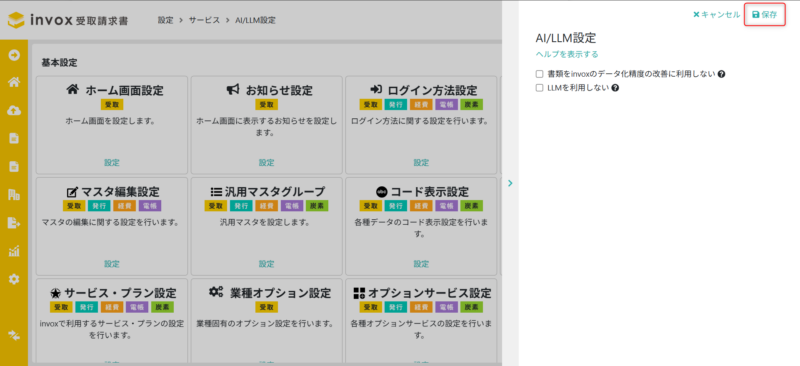Click the megaphone icon on お知らせ設定 card
800x366 pixels.
(x=233, y=90)
